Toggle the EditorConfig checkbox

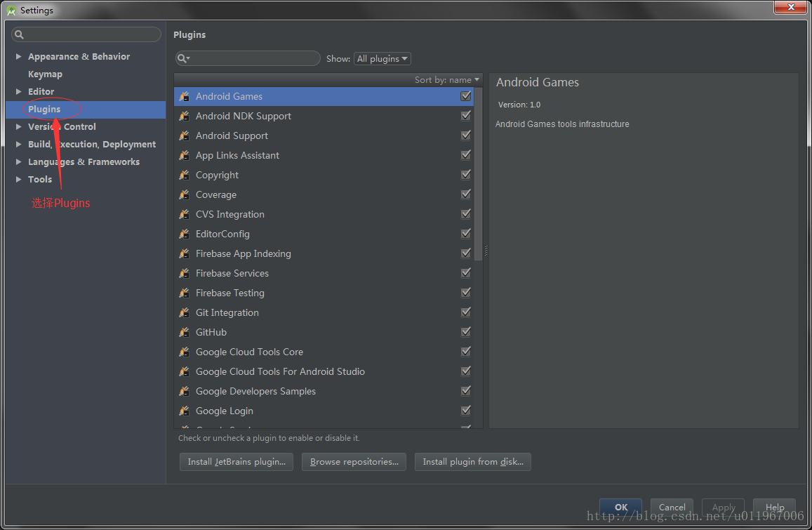465,234
